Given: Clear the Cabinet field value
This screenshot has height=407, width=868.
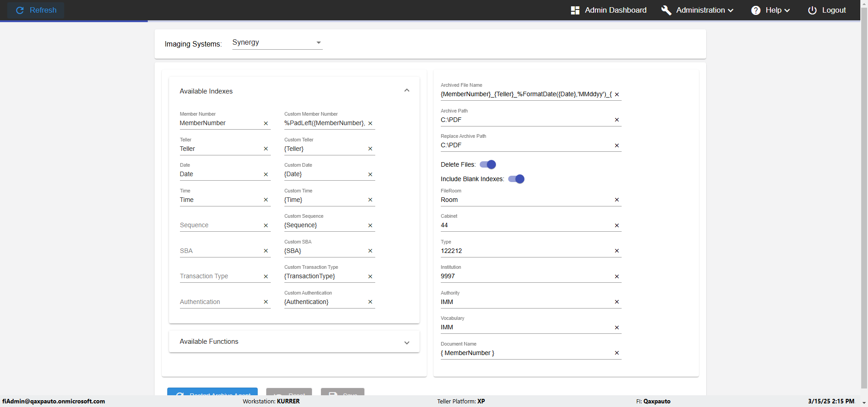Looking at the screenshot, I should (x=617, y=225).
